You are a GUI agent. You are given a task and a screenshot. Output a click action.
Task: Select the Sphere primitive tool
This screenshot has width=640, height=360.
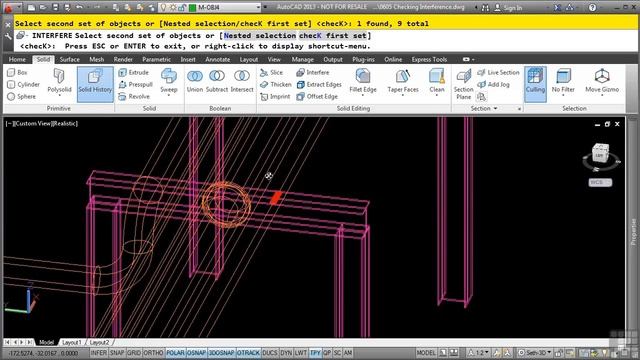[x=22, y=96]
